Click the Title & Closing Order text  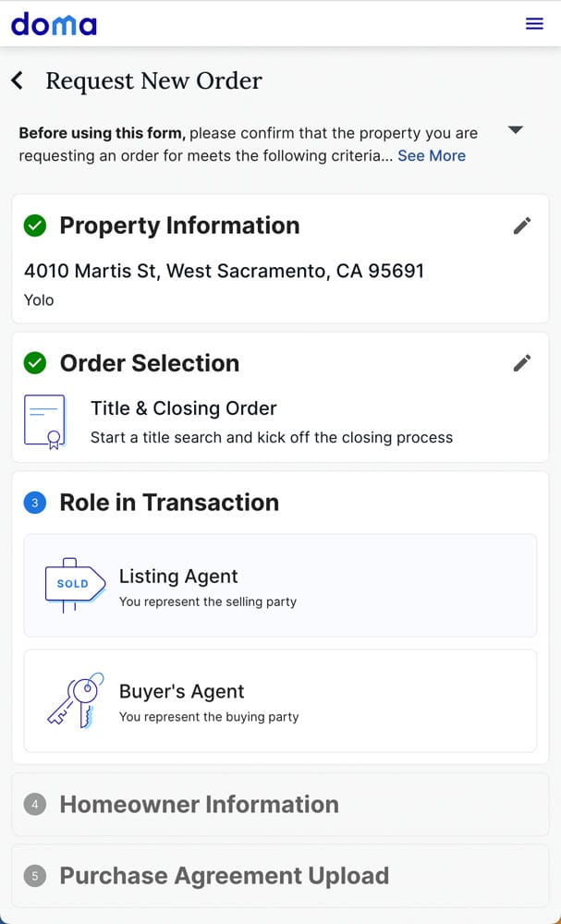[183, 408]
